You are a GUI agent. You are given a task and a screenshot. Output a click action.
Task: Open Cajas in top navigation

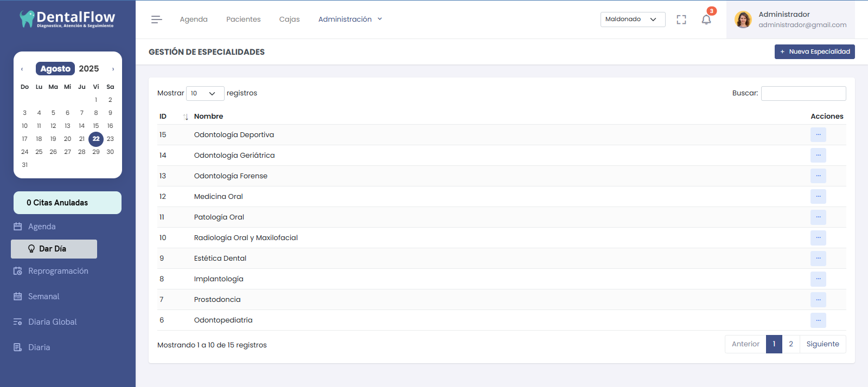point(289,20)
